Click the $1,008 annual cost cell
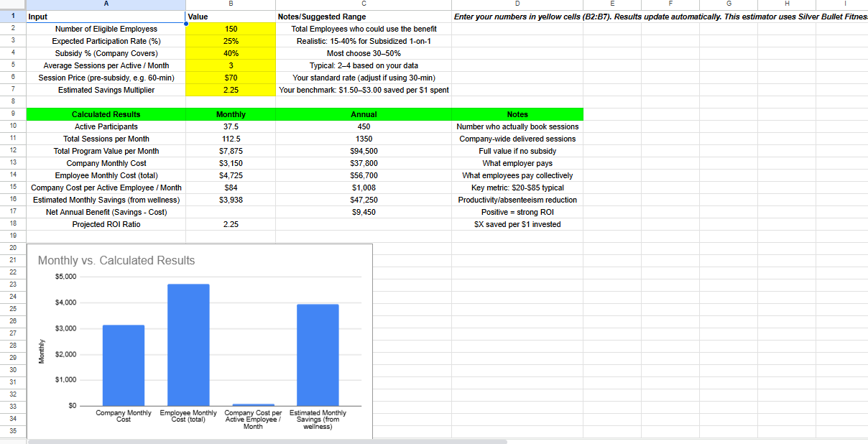868x444 pixels. (x=364, y=188)
